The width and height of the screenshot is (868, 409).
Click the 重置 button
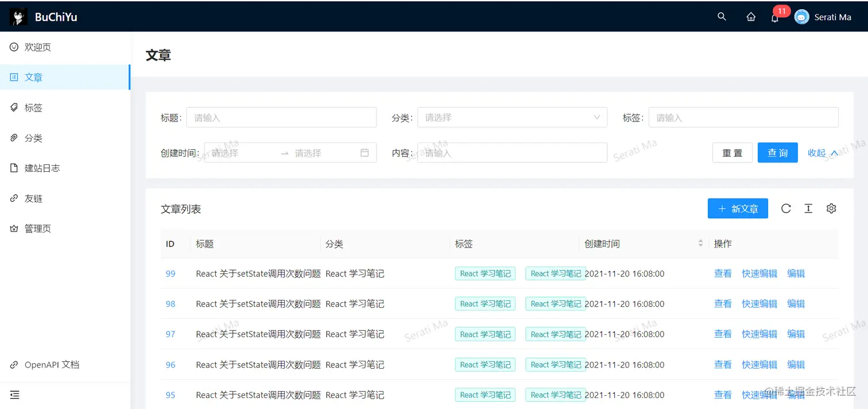(733, 153)
